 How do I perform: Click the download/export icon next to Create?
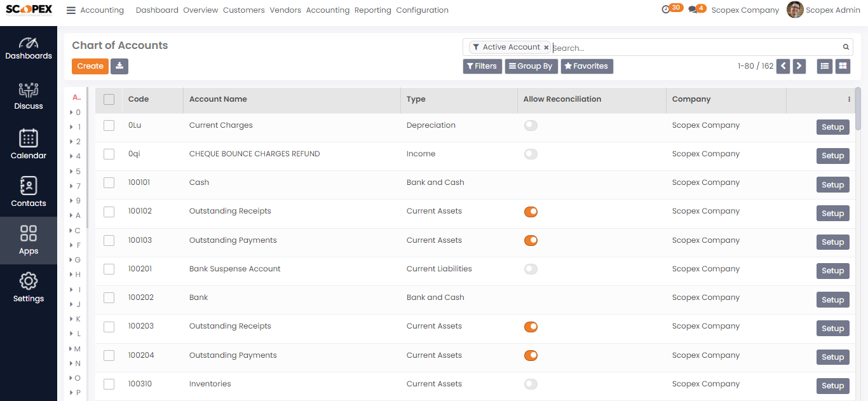[119, 66]
